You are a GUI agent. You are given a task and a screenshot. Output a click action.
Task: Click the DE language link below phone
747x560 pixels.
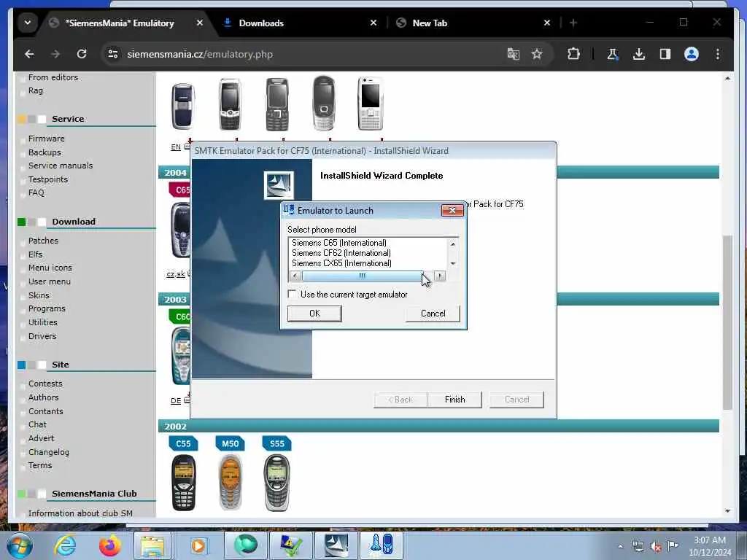pos(175,401)
